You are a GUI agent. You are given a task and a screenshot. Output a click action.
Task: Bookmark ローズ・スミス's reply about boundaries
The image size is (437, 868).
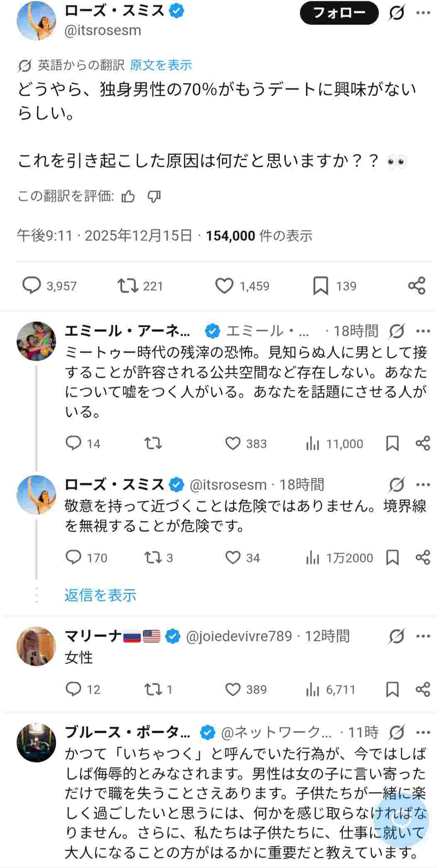click(392, 558)
